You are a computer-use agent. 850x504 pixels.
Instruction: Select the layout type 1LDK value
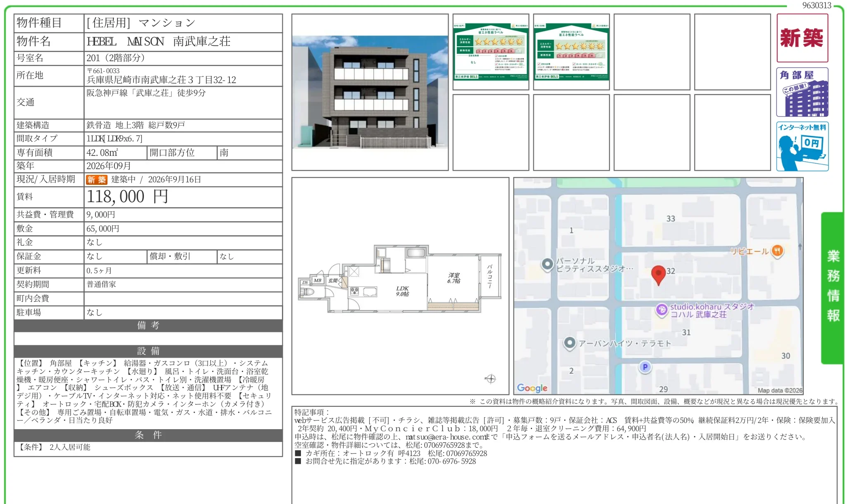click(114, 139)
